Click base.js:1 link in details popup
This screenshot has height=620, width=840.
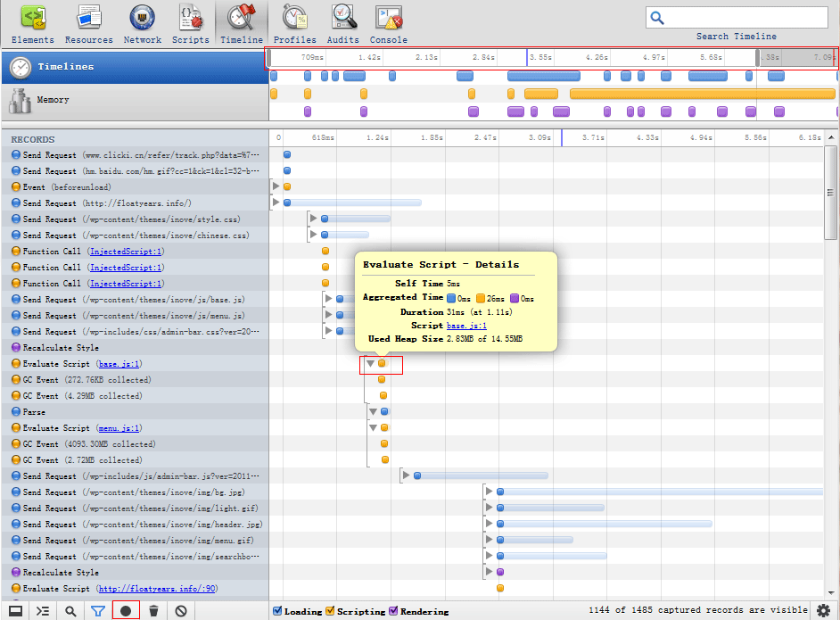click(466, 326)
